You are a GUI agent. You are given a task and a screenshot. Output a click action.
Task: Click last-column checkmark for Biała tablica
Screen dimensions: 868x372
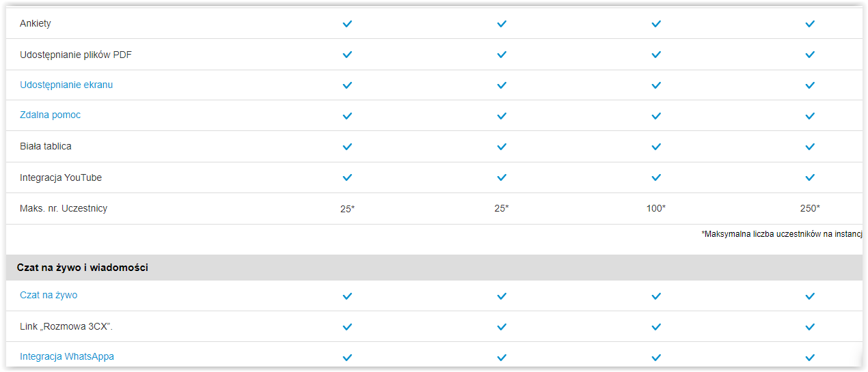pos(810,147)
